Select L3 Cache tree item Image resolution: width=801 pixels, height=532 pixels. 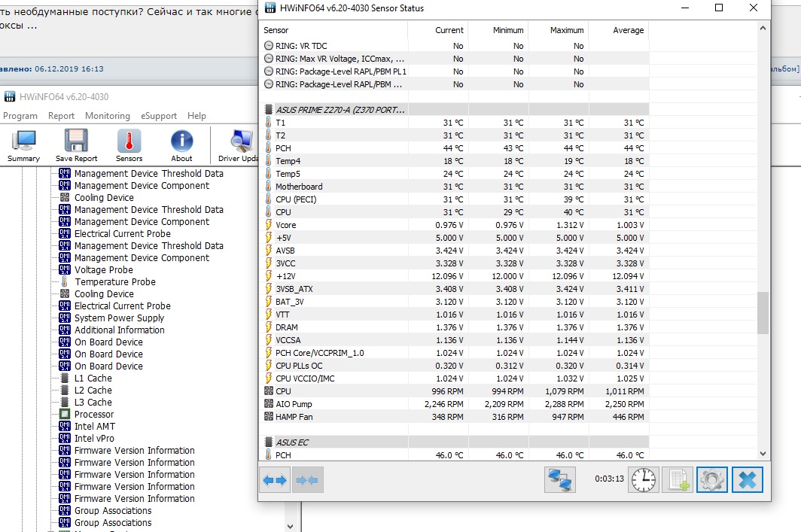(x=93, y=403)
